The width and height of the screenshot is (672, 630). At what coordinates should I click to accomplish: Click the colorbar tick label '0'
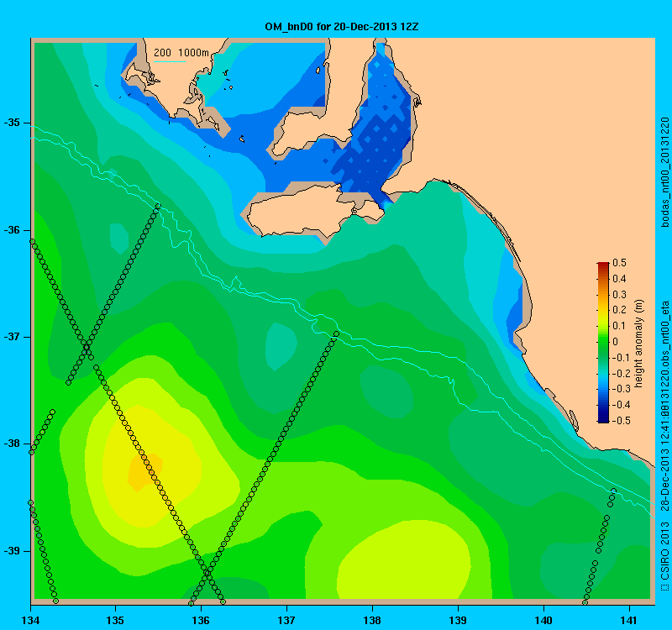tap(616, 342)
